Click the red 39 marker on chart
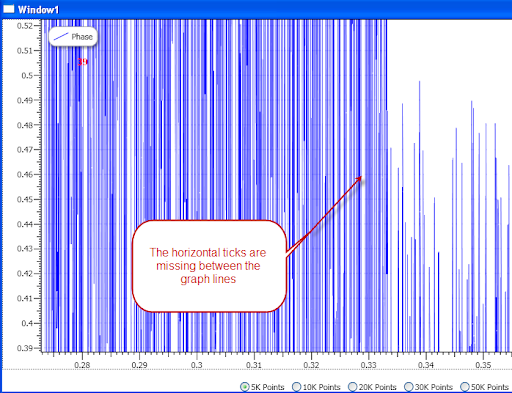Viewport: 512px width, 393px height. point(82,62)
